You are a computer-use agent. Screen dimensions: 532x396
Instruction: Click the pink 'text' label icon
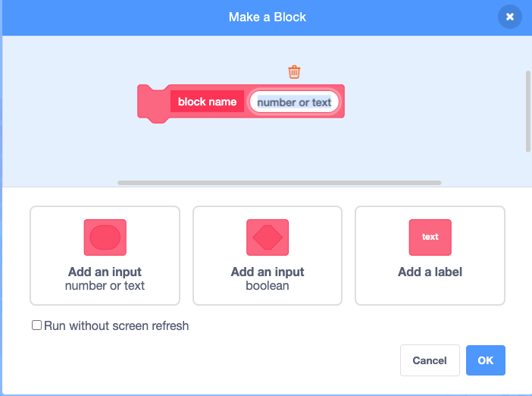click(x=430, y=237)
